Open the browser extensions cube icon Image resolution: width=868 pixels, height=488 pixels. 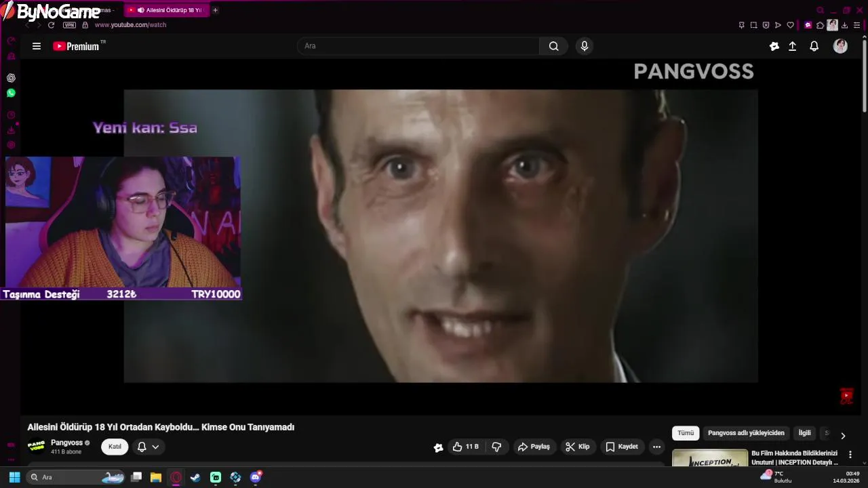pyautogui.click(x=820, y=25)
